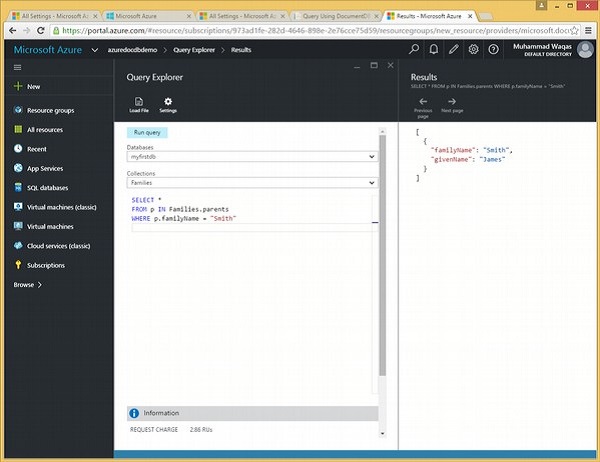Open Query Explorer Settings gear
600x462 pixels.
pos(168,101)
